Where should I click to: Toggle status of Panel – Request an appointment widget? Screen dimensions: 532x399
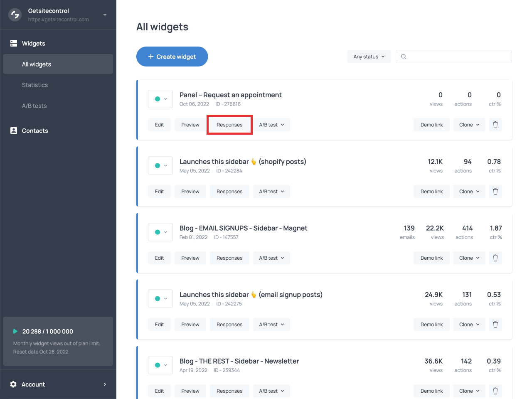pos(160,99)
